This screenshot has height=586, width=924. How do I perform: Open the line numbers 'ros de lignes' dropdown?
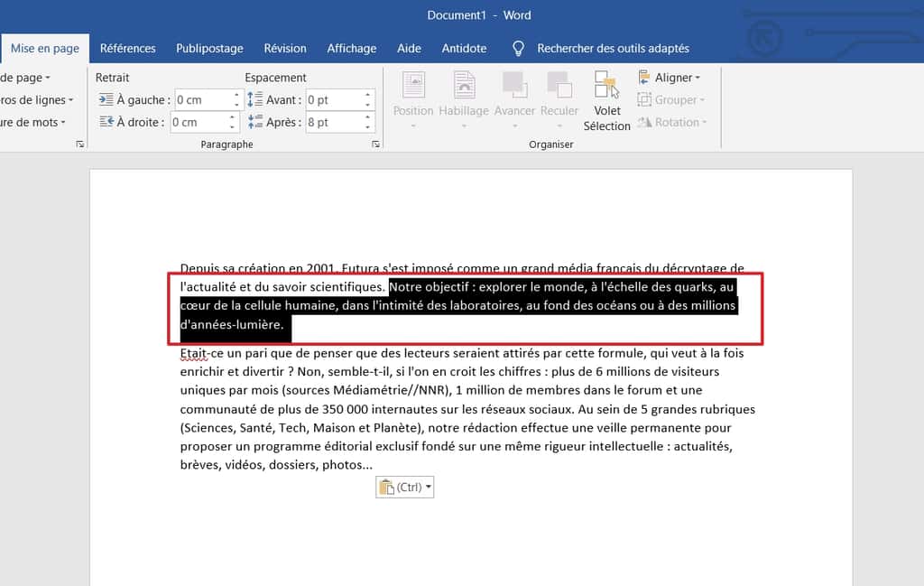36,99
